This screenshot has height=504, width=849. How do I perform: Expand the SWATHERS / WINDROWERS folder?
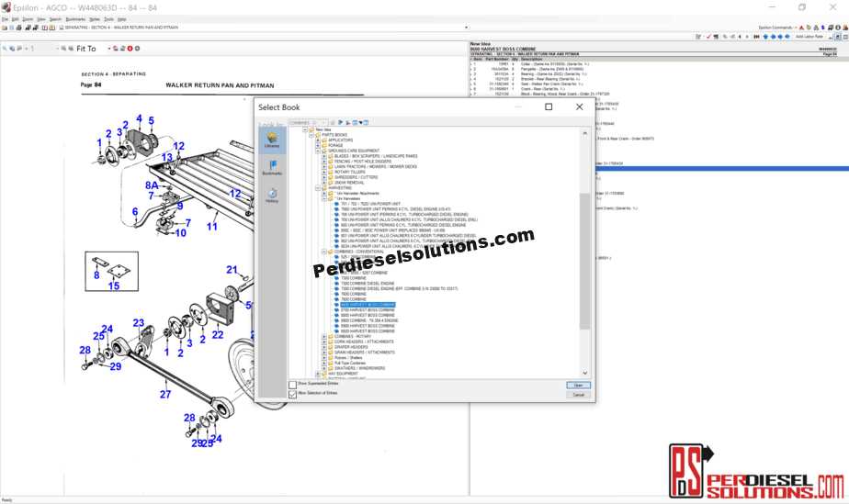click(323, 368)
